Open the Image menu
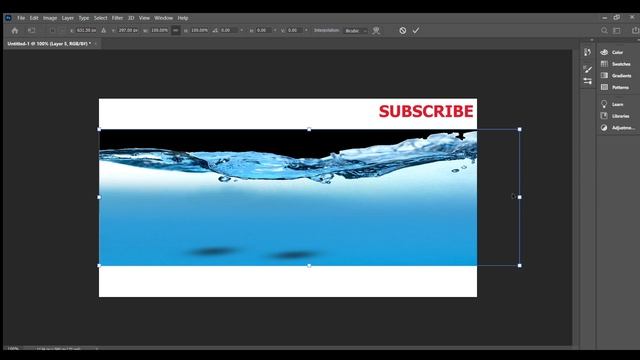 pyautogui.click(x=50, y=18)
